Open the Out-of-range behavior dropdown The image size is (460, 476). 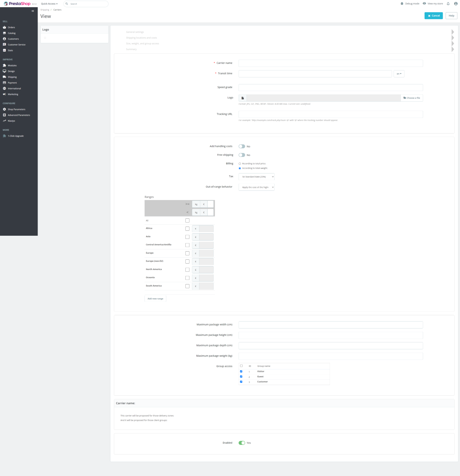pos(256,187)
